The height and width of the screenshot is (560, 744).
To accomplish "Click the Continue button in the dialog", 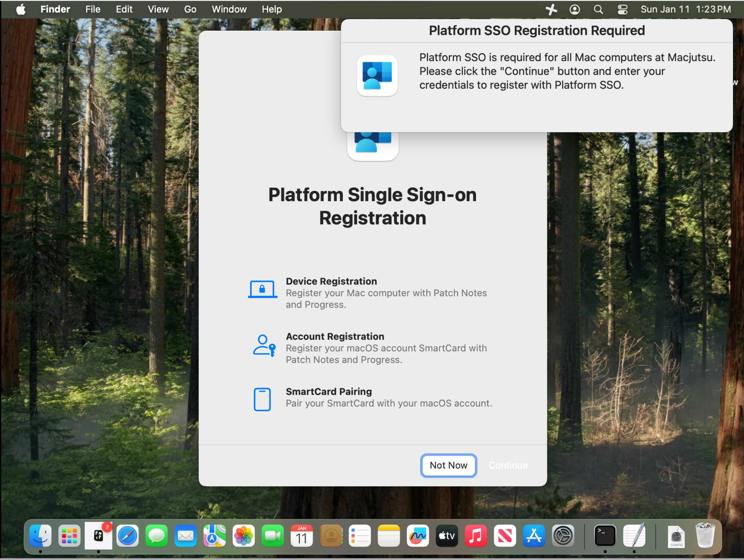I will (508, 465).
